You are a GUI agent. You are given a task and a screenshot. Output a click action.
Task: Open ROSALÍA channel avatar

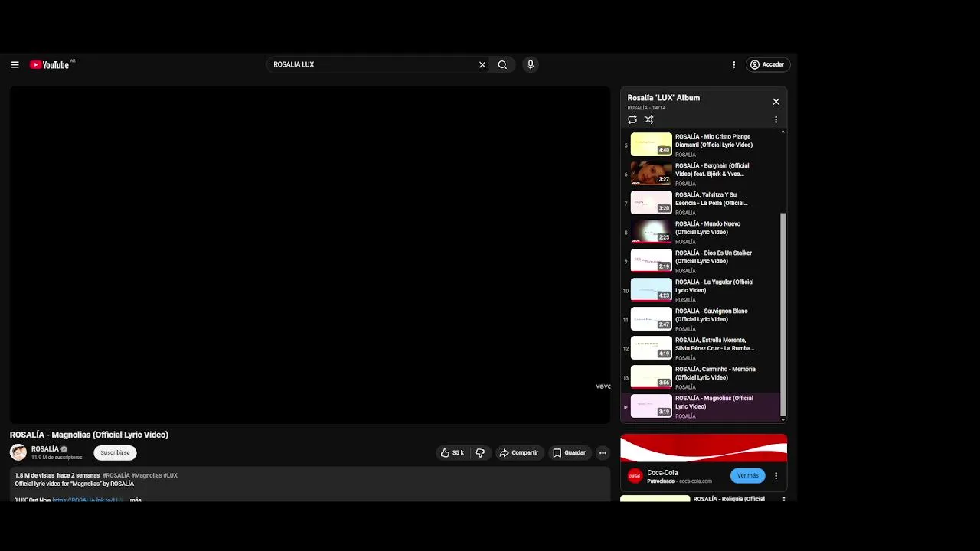coord(18,452)
